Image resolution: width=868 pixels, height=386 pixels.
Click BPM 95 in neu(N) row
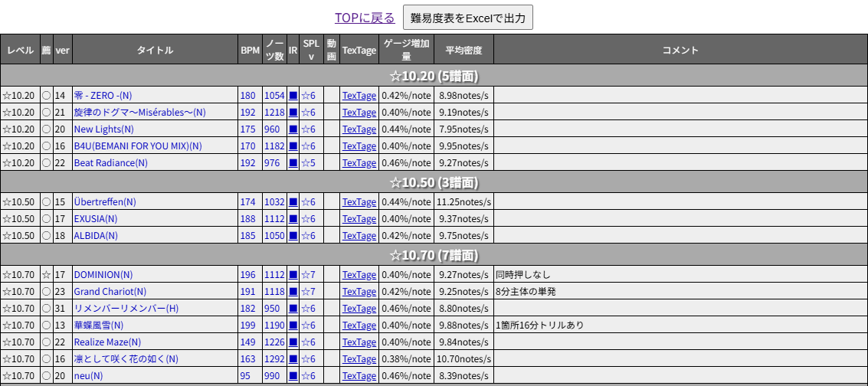[x=245, y=375]
